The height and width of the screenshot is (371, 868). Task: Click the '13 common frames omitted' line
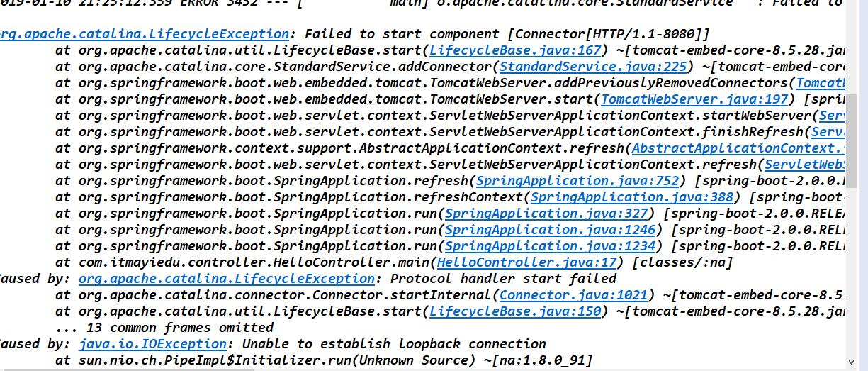[x=164, y=328]
